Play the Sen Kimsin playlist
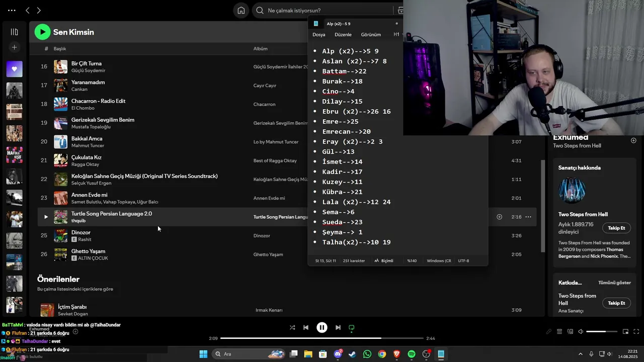This screenshot has height=362, width=644. tap(43, 32)
